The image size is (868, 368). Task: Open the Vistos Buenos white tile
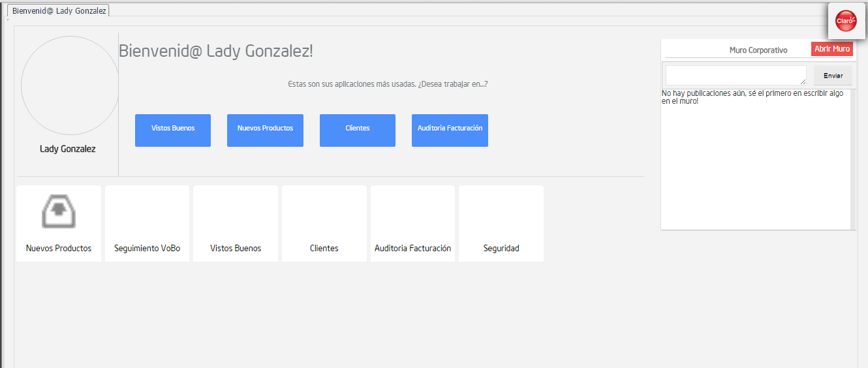point(236,224)
